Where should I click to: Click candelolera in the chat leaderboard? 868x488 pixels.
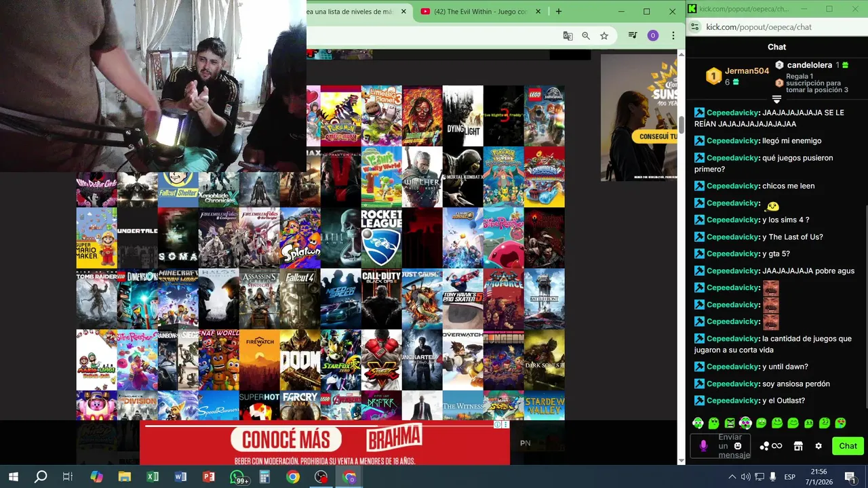[x=810, y=65]
